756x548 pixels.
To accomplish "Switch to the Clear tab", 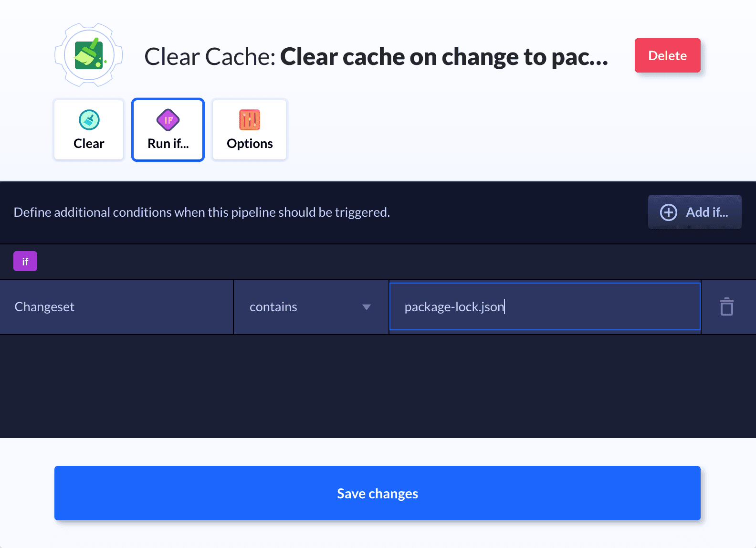I will pos(89,130).
